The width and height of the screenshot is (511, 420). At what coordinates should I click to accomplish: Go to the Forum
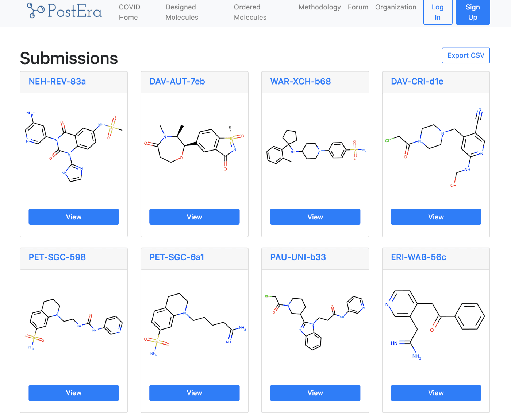[x=358, y=7]
